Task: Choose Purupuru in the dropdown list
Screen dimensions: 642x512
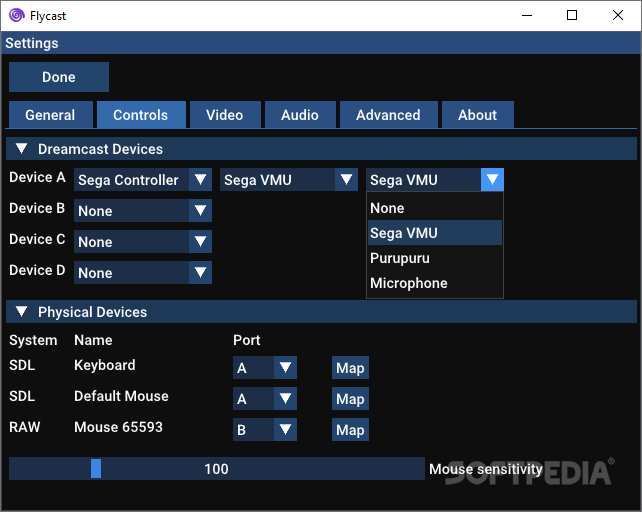Action: click(x=435, y=258)
